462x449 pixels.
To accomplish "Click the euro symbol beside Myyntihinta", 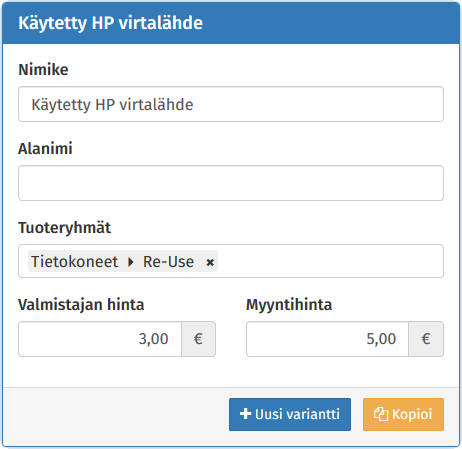I will [x=426, y=339].
